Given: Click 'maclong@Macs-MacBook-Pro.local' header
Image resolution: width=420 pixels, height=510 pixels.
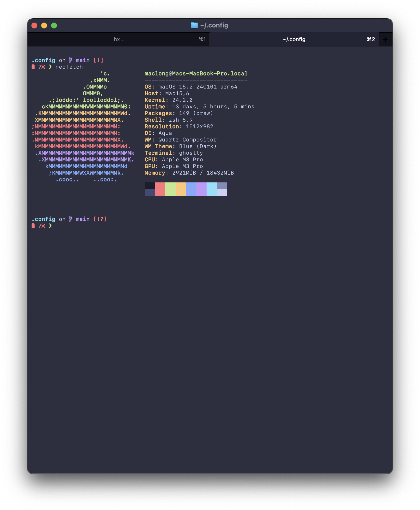Looking at the screenshot, I should pos(196,74).
